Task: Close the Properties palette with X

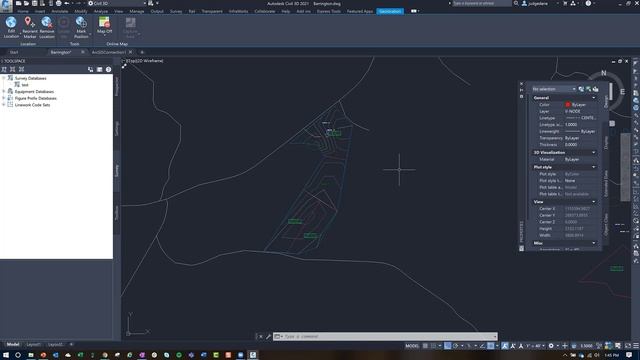Action: click(521, 84)
